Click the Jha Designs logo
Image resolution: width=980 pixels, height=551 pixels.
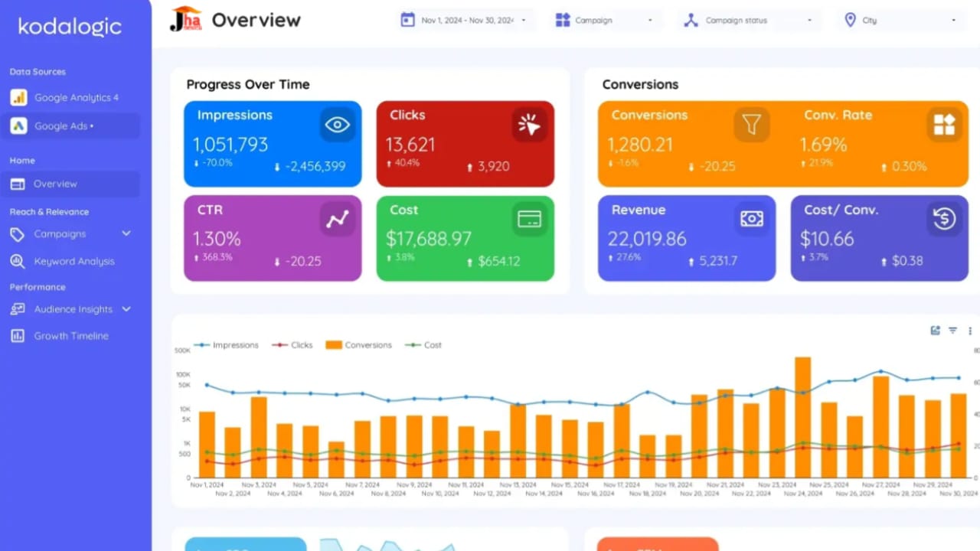[x=185, y=20]
